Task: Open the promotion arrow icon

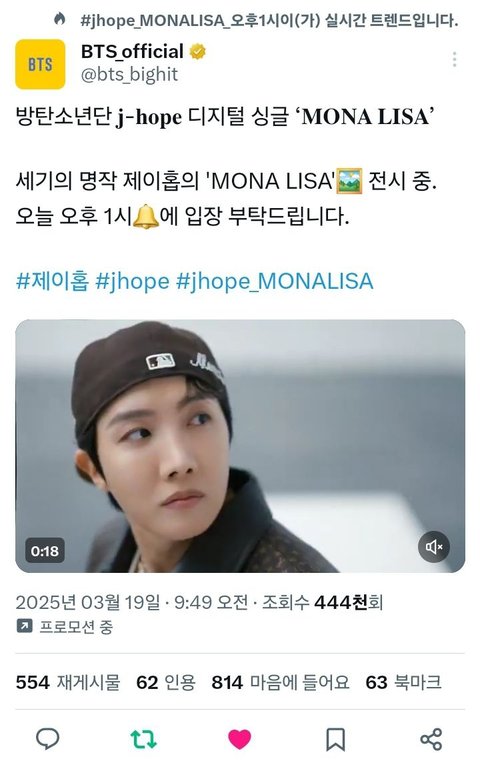Action: tap(24, 626)
